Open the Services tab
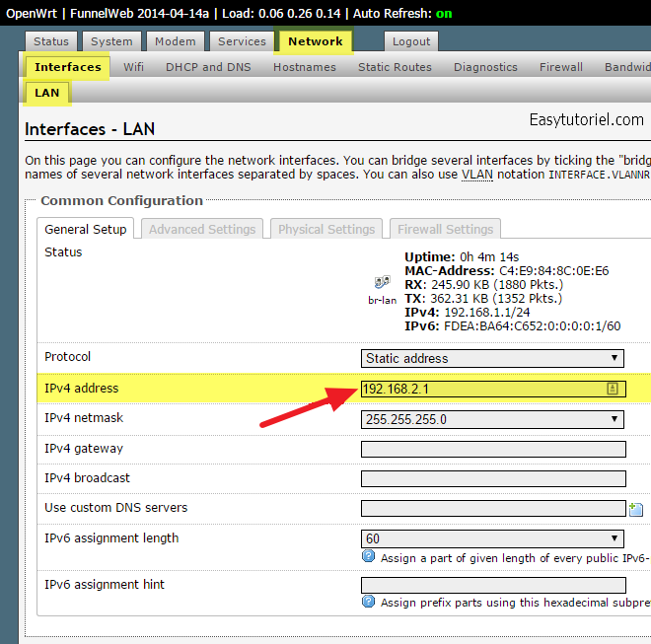 (242, 41)
